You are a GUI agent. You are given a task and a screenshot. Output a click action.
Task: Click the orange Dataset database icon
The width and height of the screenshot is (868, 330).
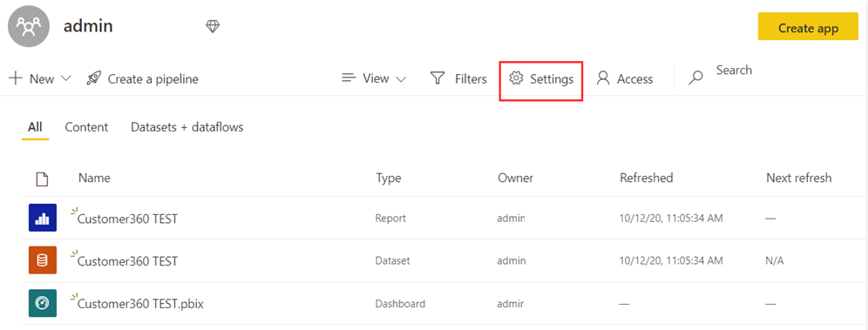pyautogui.click(x=43, y=260)
